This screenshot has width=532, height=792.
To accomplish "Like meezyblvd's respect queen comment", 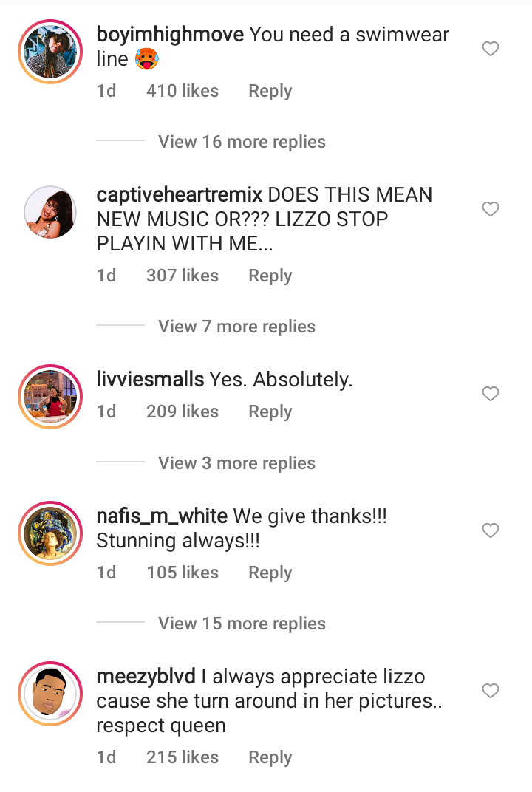I will click(491, 691).
